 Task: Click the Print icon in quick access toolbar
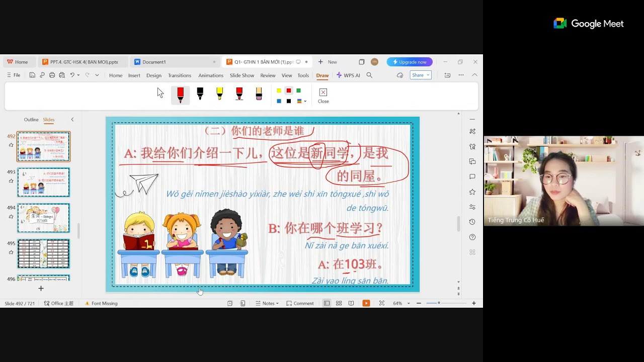pyautogui.click(x=52, y=75)
